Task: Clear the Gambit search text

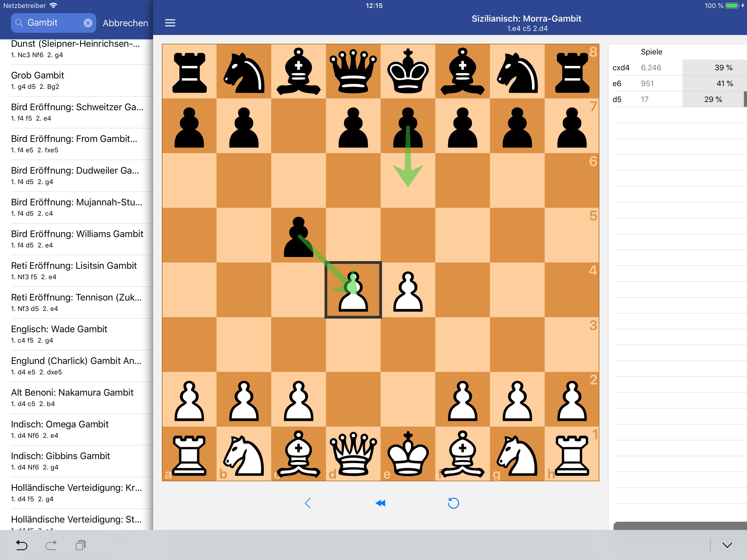Action: coord(88,23)
